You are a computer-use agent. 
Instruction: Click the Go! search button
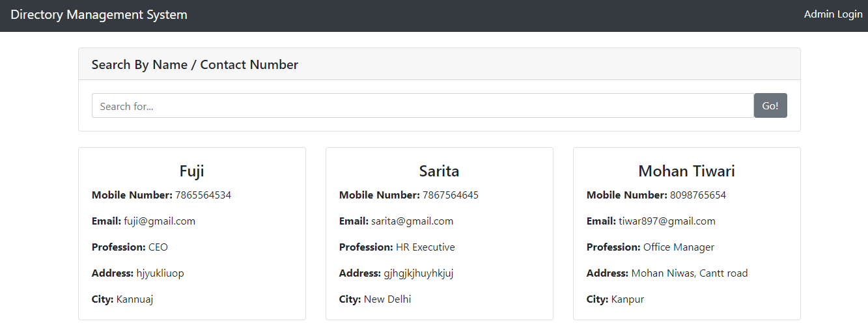[770, 105]
